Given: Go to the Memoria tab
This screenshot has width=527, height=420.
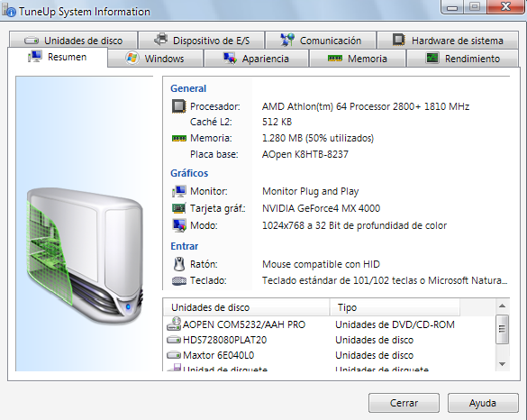Looking at the screenshot, I should click(x=358, y=59).
